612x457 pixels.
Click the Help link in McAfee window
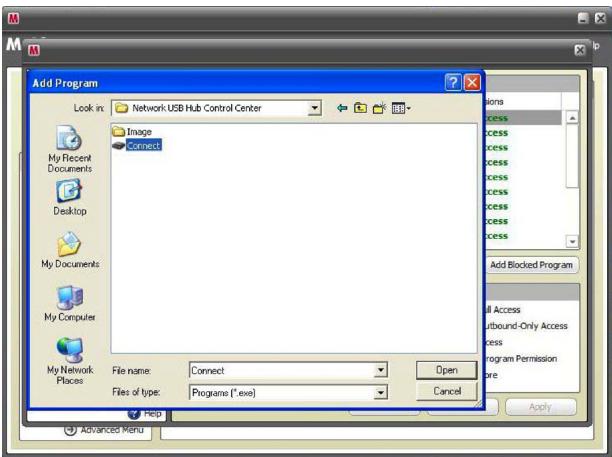click(144, 413)
